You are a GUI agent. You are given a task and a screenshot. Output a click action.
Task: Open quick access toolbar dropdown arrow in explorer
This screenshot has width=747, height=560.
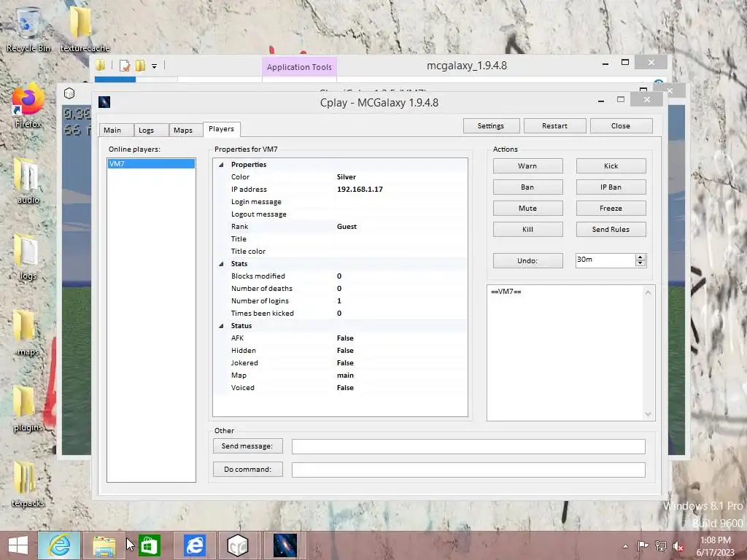(x=155, y=66)
